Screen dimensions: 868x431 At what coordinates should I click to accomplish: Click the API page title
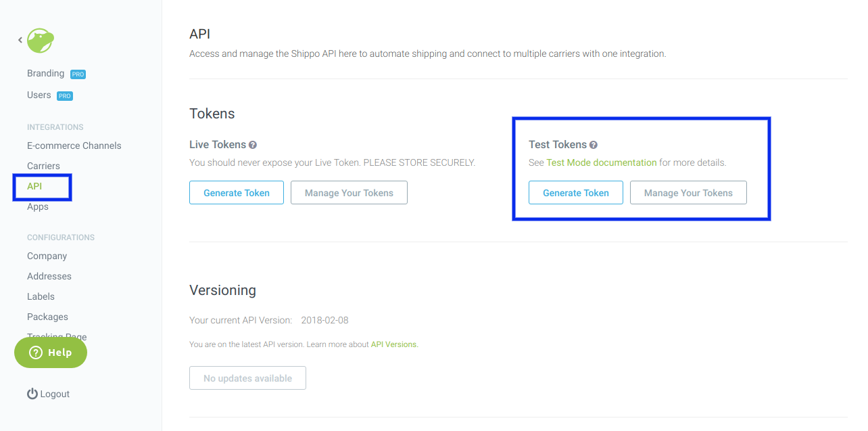coord(200,34)
